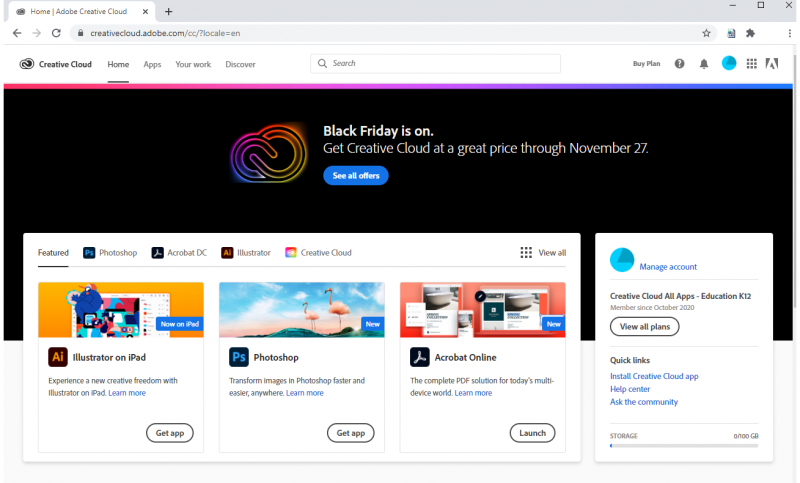
Task: Open Chrome three-dot menu
Action: 789,33
